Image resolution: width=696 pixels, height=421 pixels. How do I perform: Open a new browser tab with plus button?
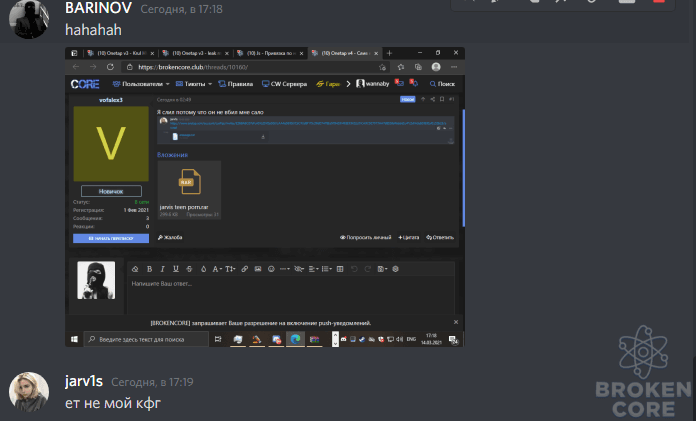point(389,53)
